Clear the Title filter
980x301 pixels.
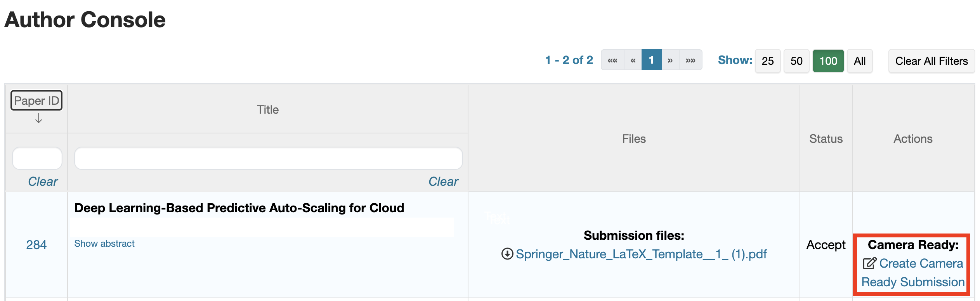443,182
